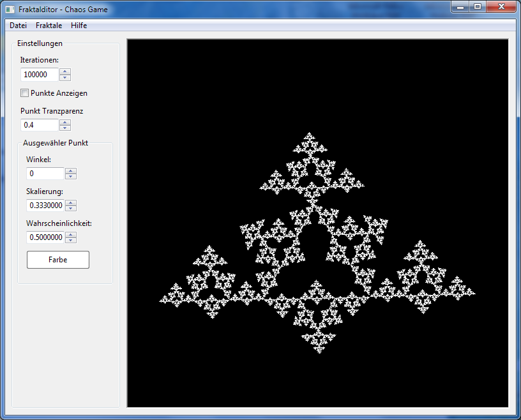Increase Skalierung using the up arrow

71,202
